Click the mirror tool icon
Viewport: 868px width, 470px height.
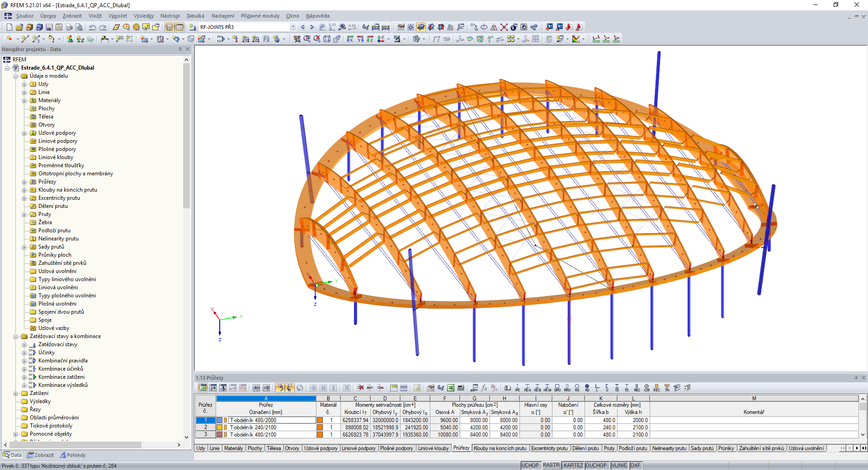coord(494,27)
